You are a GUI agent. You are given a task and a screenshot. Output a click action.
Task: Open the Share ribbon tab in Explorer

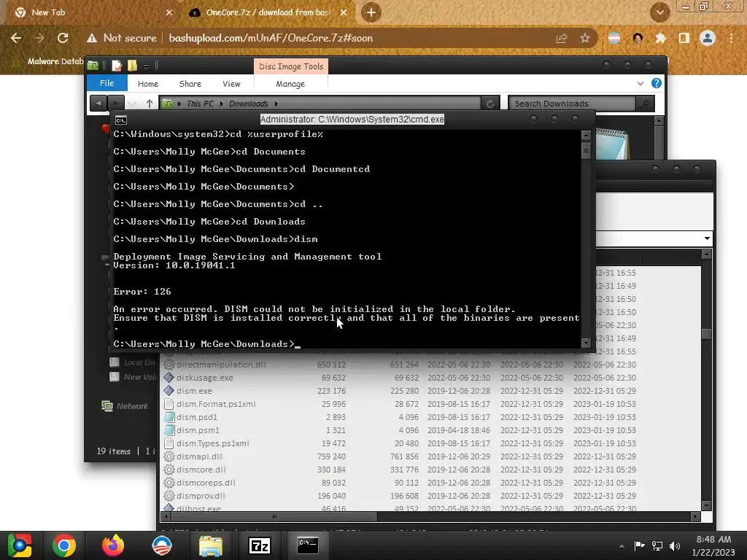coord(190,84)
